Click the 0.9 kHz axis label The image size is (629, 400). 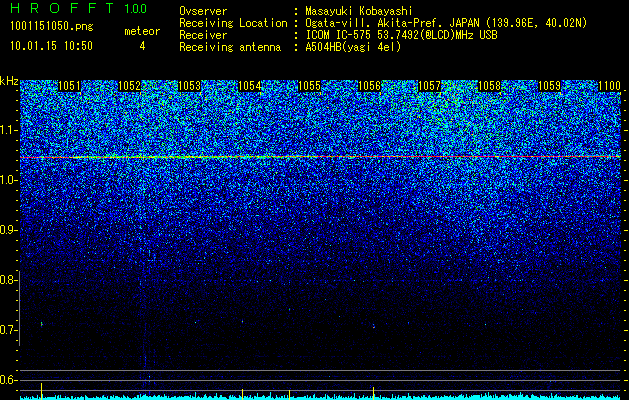point(7,230)
